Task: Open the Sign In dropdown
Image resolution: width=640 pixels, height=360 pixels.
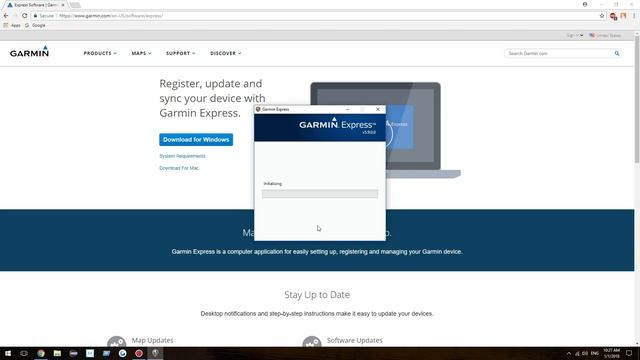Action: click(x=575, y=36)
